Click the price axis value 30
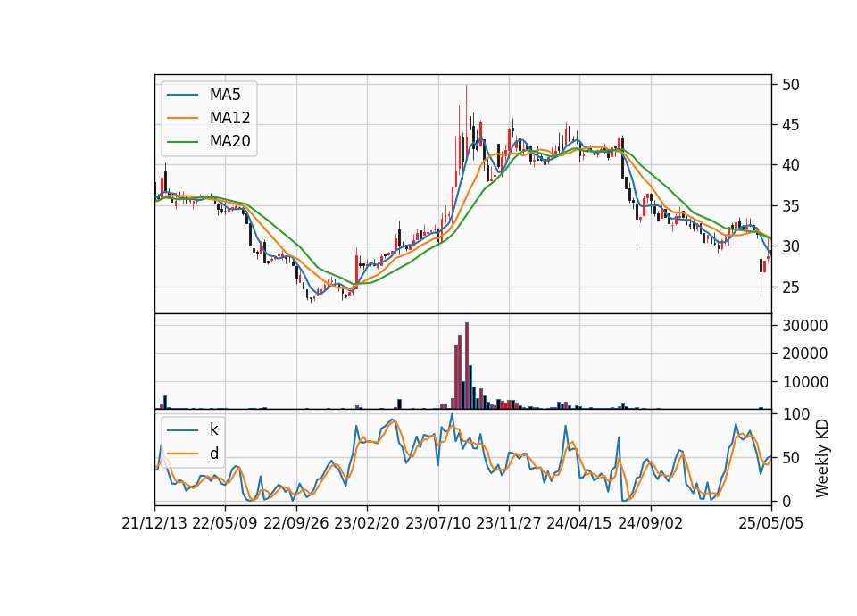 (791, 246)
